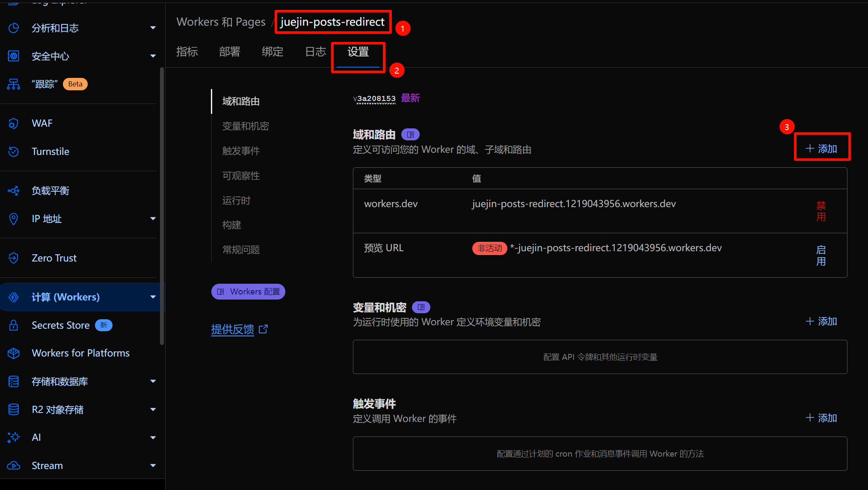Switch to the 部署 tab
The image size is (868, 490).
[230, 52]
